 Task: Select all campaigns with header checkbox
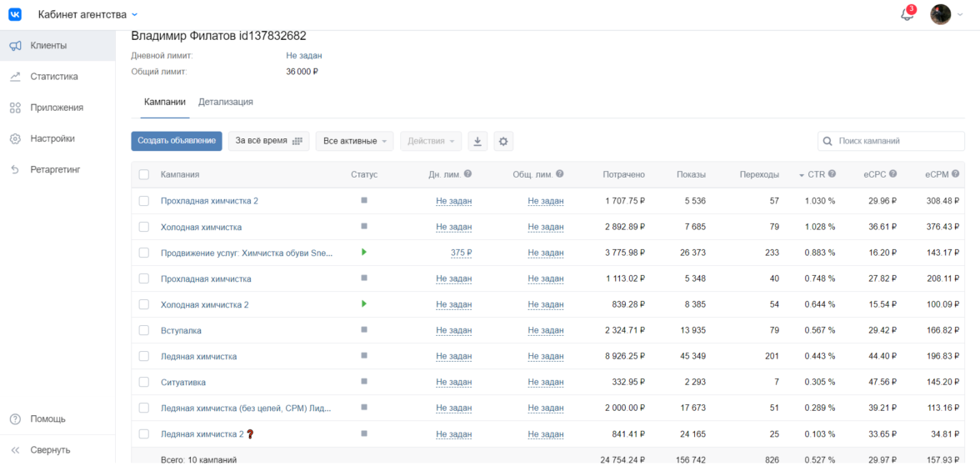pos(144,175)
